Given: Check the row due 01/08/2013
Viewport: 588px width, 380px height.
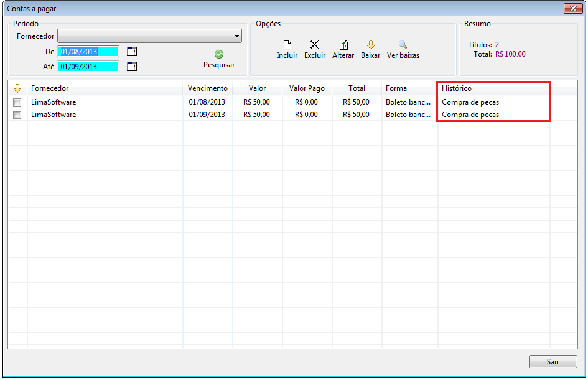Looking at the screenshot, I should [x=17, y=102].
